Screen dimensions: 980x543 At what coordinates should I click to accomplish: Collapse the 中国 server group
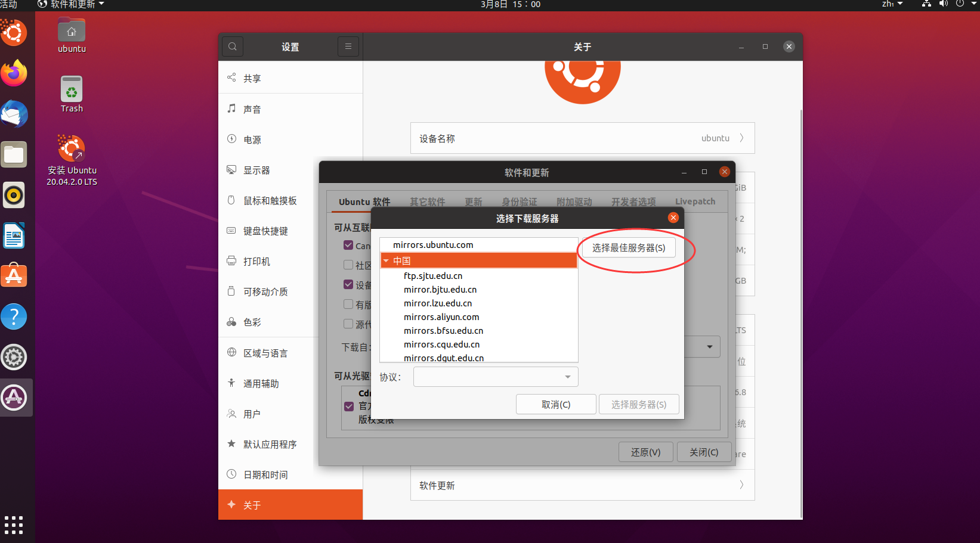coord(386,260)
